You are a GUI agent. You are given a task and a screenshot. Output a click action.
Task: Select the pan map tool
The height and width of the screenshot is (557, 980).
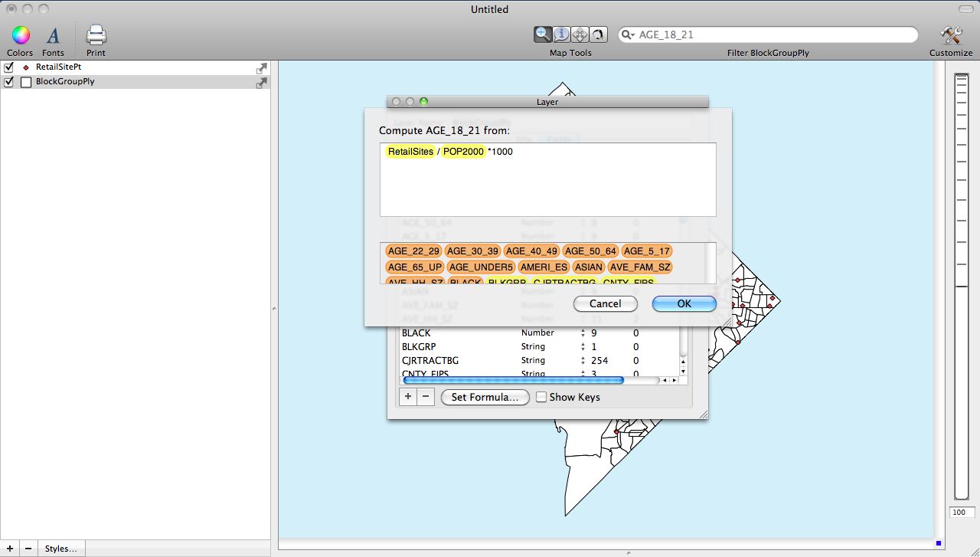click(x=580, y=34)
